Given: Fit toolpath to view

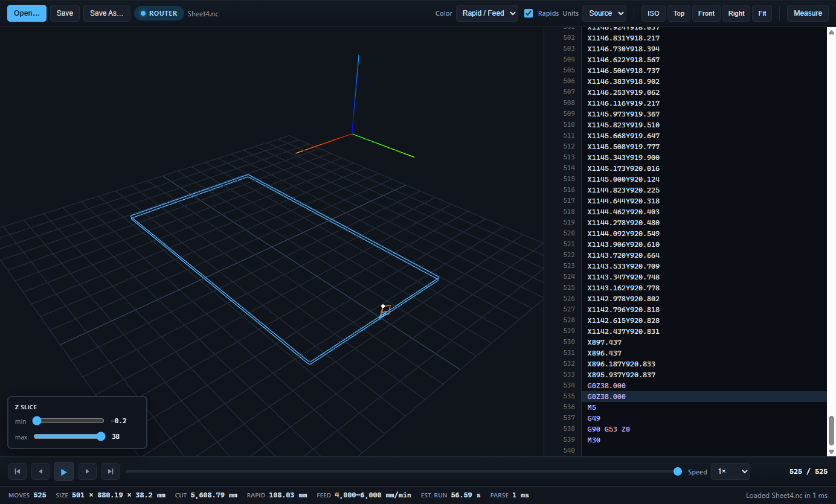Looking at the screenshot, I should pos(762,13).
